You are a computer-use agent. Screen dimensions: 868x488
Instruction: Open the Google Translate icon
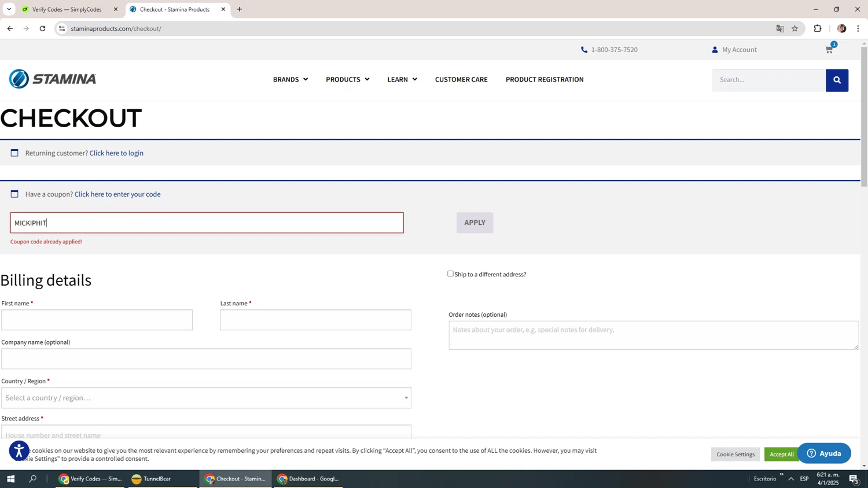click(x=780, y=28)
